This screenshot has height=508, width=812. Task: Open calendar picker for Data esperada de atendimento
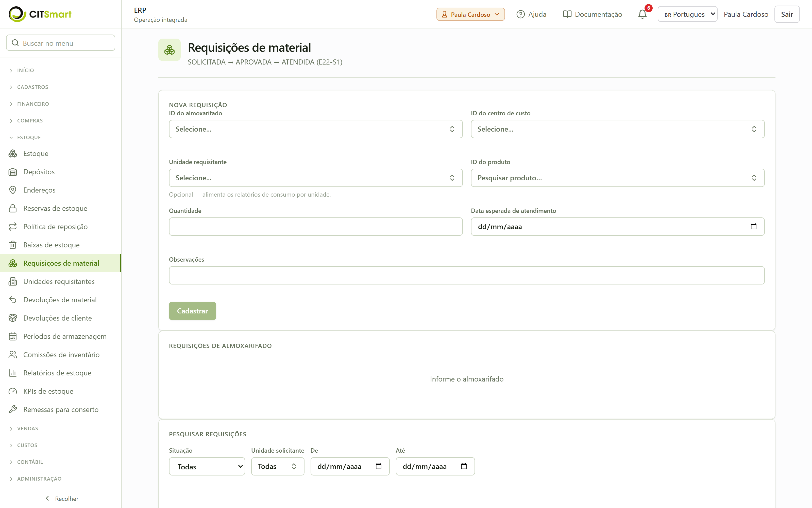click(x=753, y=227)
